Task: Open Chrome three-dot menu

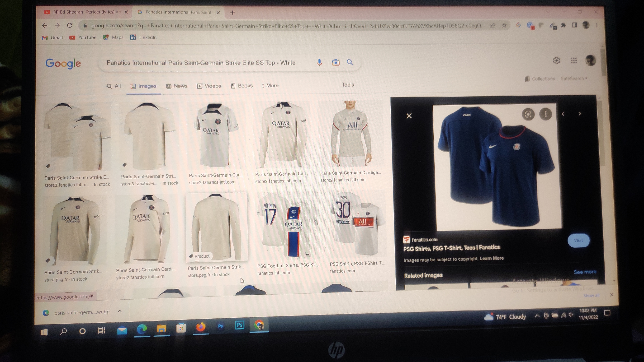Action: [x=597, y=25]
